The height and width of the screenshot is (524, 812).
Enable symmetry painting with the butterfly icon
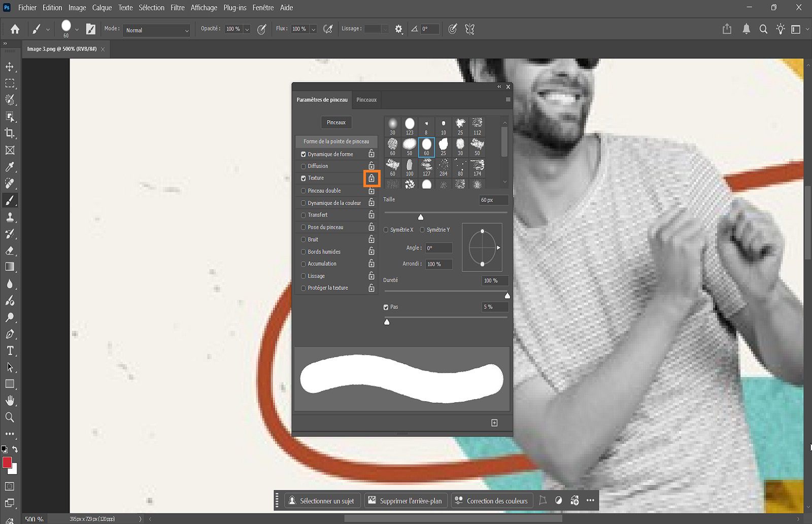(x=469, y=29)
